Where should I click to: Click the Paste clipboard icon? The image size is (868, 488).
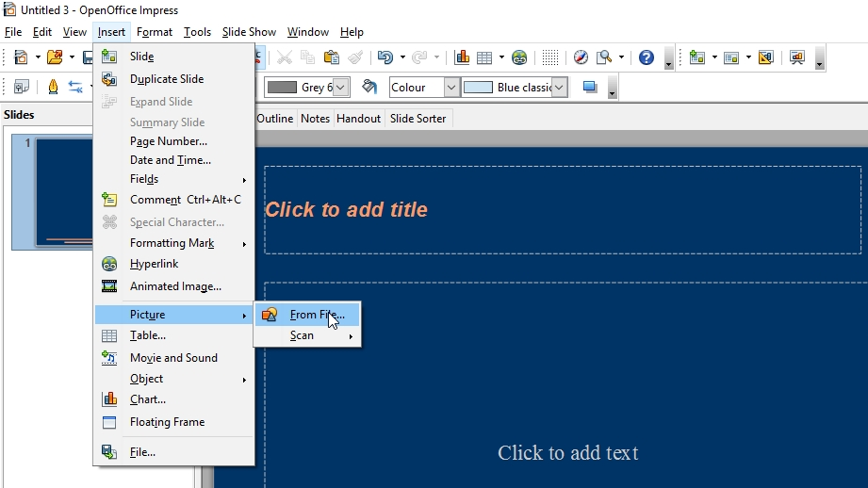[x=331, y=57]
